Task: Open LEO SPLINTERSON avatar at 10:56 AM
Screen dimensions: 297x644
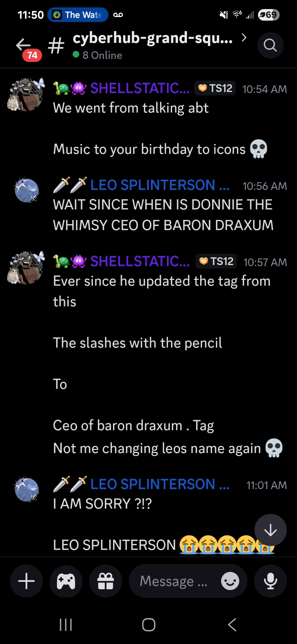Action: coord(27,190)
